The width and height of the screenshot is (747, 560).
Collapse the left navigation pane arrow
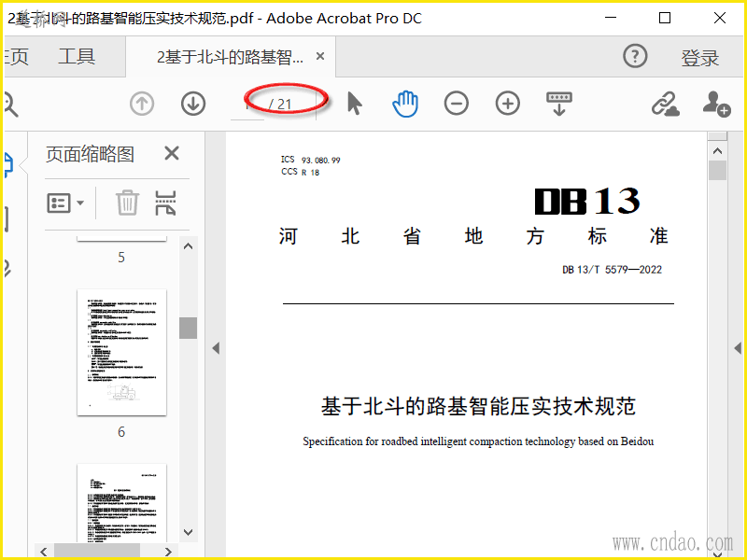[216, 348]
